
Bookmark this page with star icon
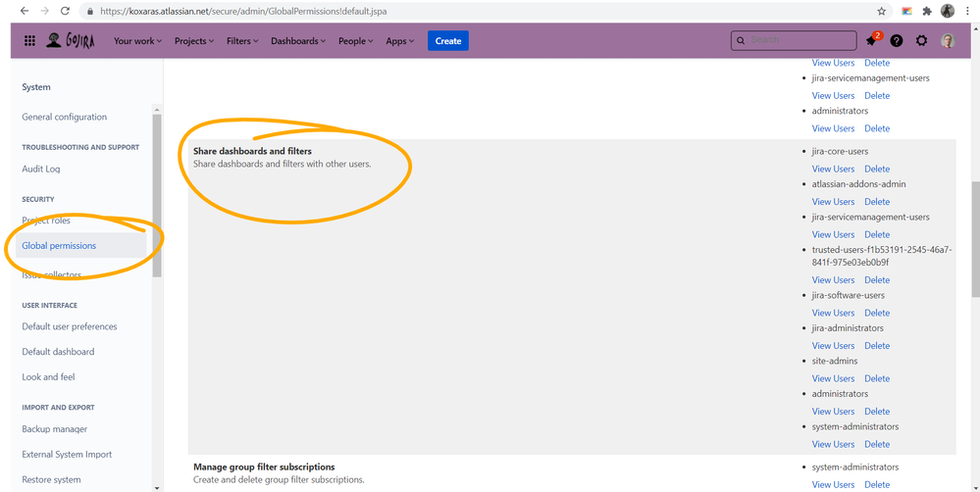(882, 11)
